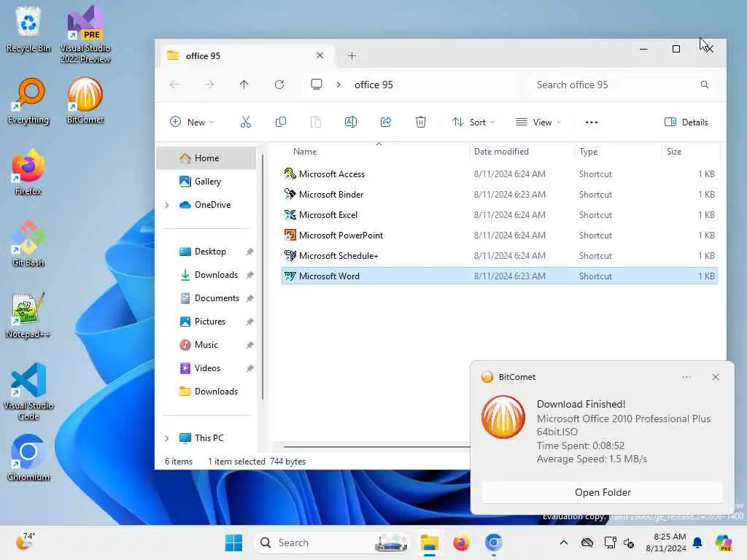Add a new Explorer tab

(x=352, y=56)
